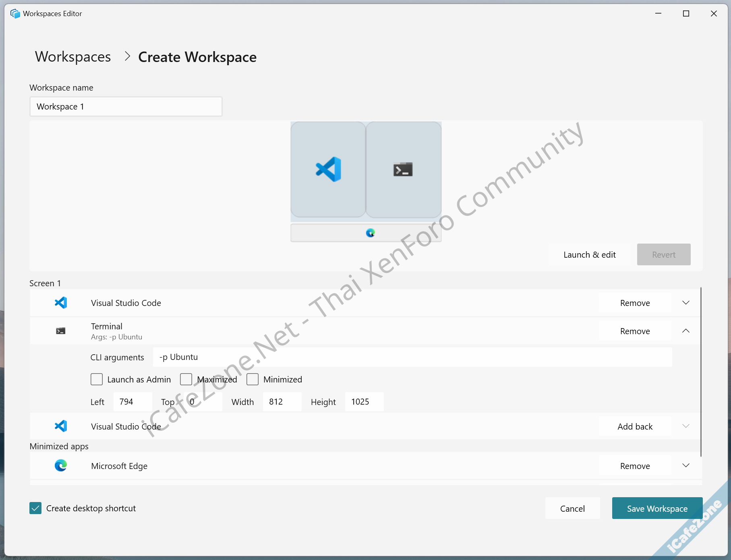This screenshot has height=560, width=731.
Task: Enable the Launch as Admin checkbox
Action: (x=97, y=379)
